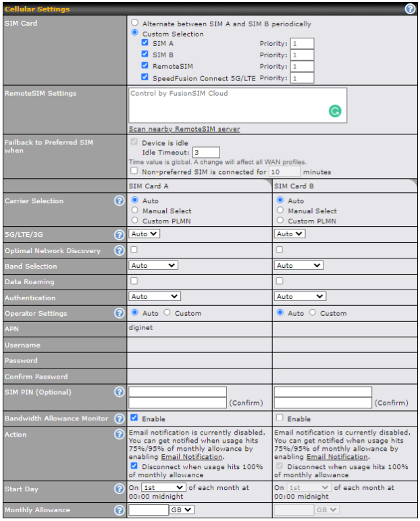This screenshot has height=521, width=420.
Task: Open Monthly Allowance GB unit dropdown for SIM A
Action: pos(182,510)
